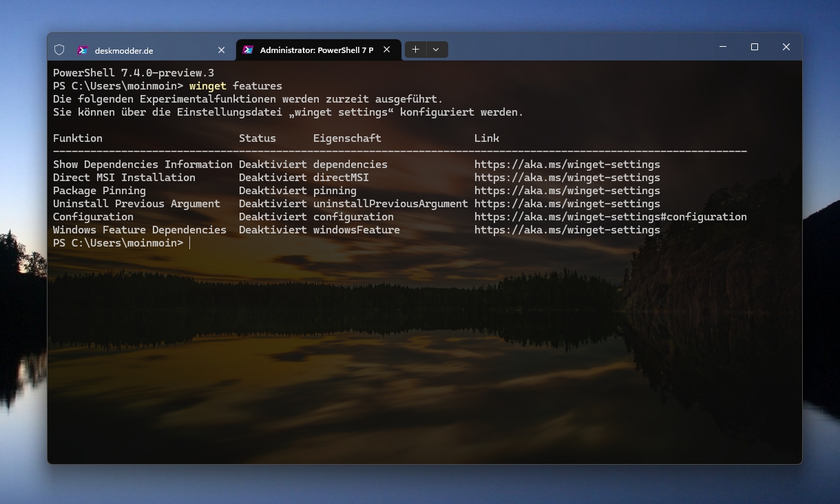This screenshot has height=504, width=840.
Task: Open link in Package Pinning row
Action: coord(567,191)
